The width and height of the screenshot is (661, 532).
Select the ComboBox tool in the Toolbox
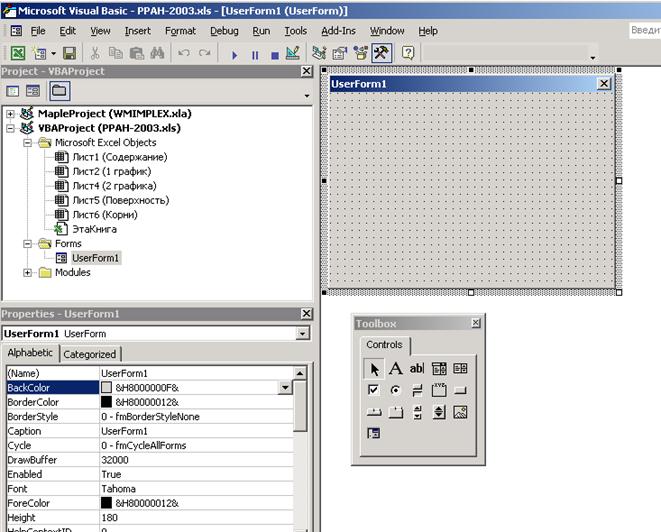click(x=439, y=368)
